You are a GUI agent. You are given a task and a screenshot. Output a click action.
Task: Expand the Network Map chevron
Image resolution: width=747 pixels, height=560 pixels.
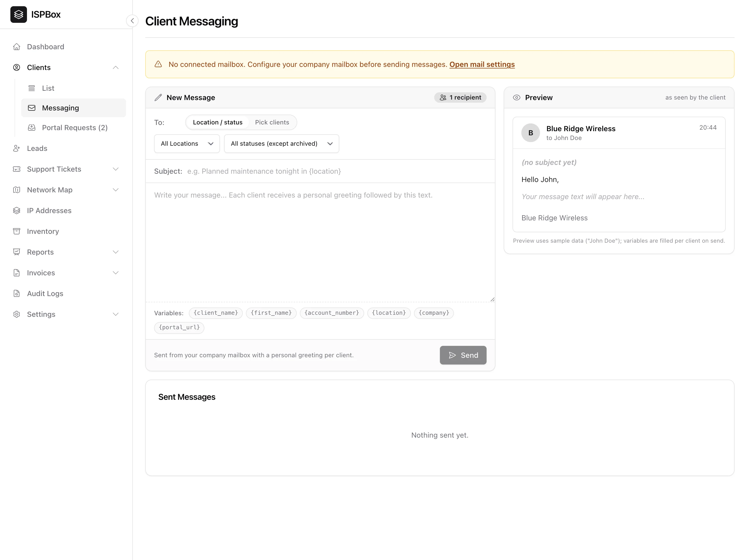[x=115, y=190]
